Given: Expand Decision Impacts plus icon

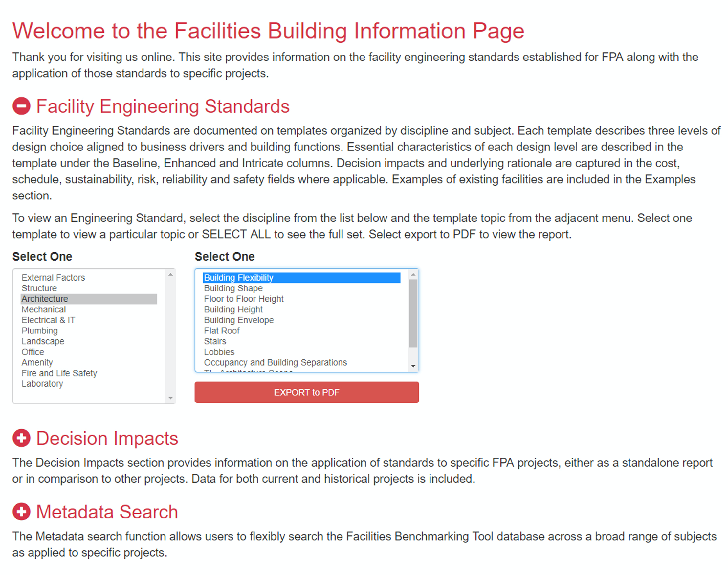Looking at the screenshot, I should coord(21,438).
